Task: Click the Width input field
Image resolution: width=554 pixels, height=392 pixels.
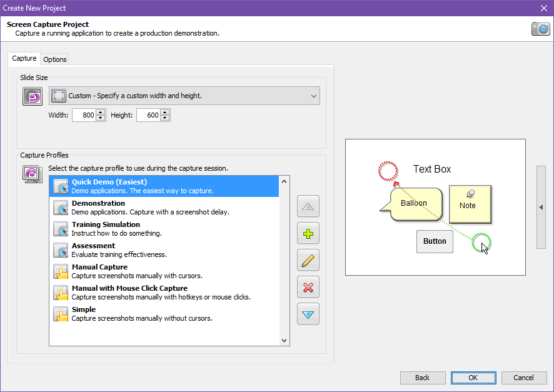Action: (x=84, y=115)
